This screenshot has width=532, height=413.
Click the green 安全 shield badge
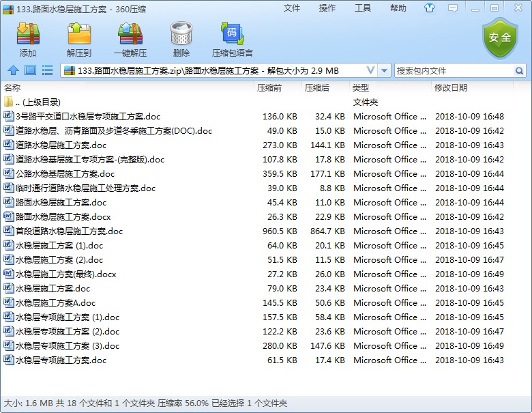[x=500, y=38]
